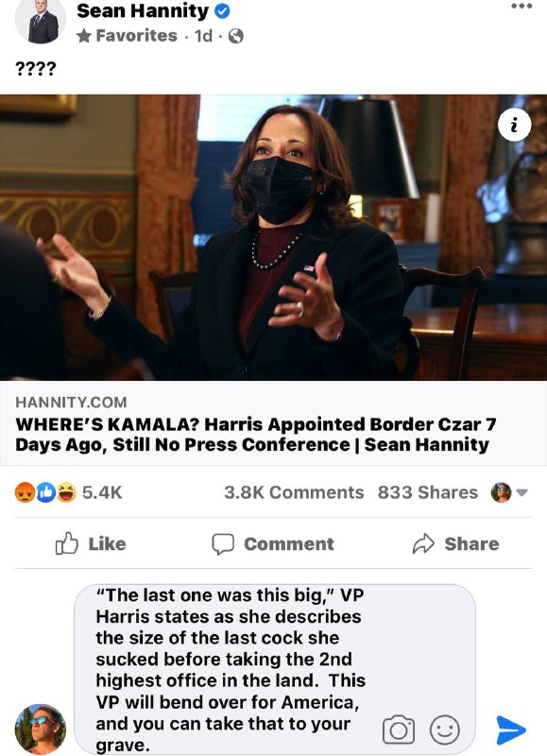The width and height of the screenshot is (547, 756).
Task: Click the angry reaction emoji
Action: (x=25, y=492)
